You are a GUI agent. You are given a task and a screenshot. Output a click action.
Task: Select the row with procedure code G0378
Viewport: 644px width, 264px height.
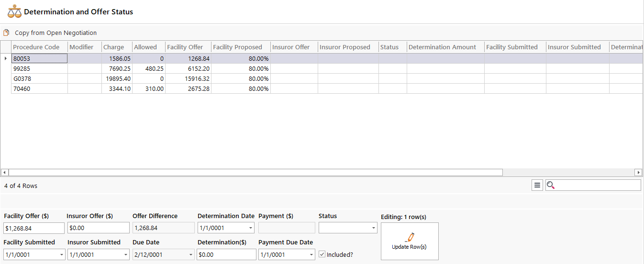pyautogui.click(x=38, y=79)
